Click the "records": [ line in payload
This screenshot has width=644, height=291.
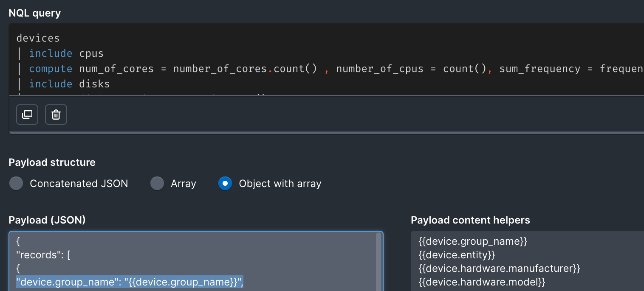pyautogui.click(x=43, y=255)
